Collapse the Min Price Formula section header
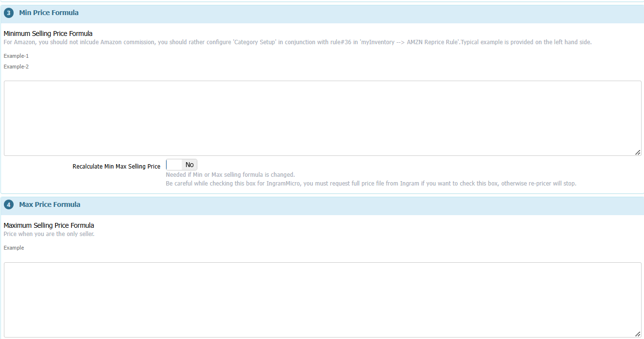Viewport: 644px width, 339px height. coord(49,13)
